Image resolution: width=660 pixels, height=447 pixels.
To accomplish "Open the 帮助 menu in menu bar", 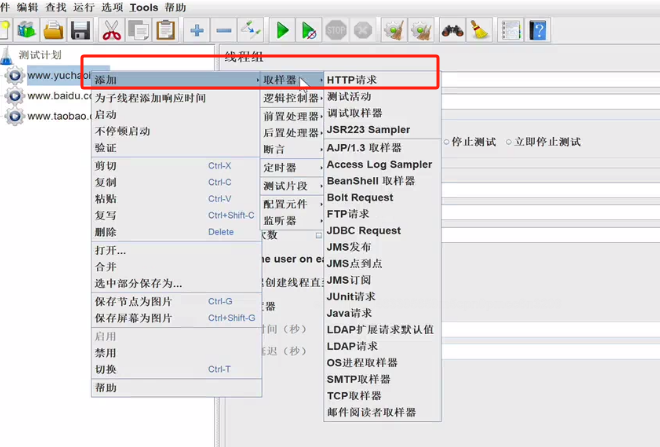I will pyautogui.click(x=175, y=8).
